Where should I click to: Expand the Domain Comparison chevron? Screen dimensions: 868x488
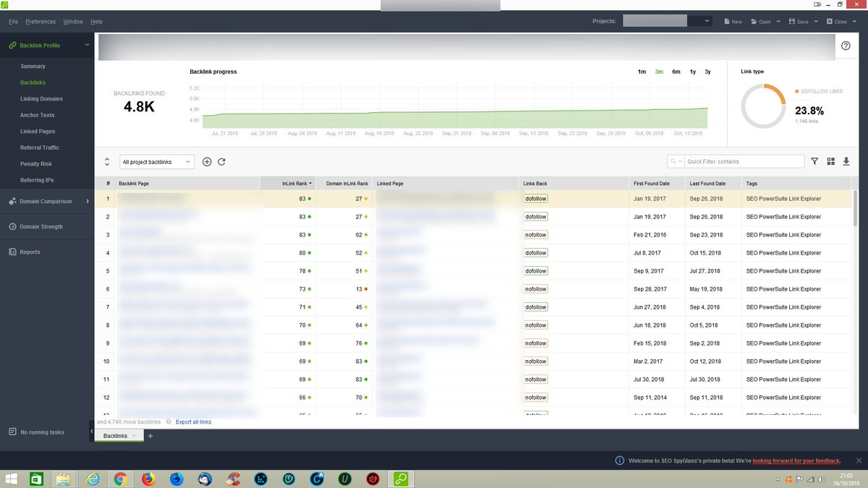[88, 201]
